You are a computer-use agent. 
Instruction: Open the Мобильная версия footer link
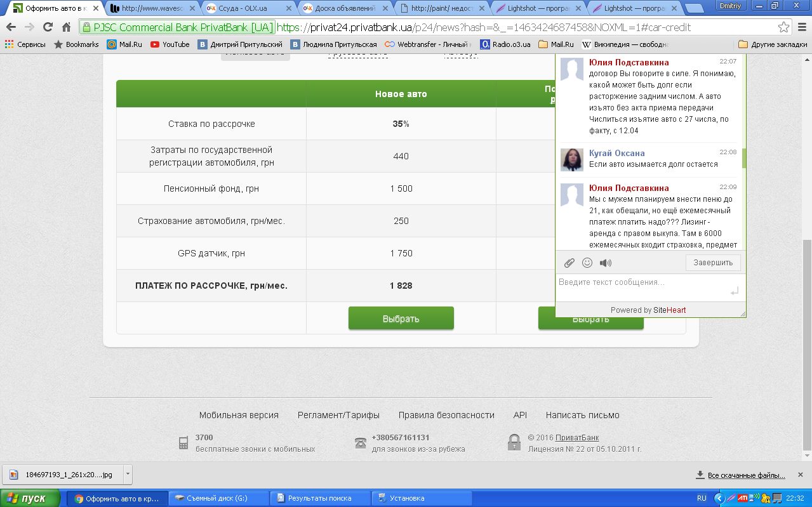(x=239, y=415)
